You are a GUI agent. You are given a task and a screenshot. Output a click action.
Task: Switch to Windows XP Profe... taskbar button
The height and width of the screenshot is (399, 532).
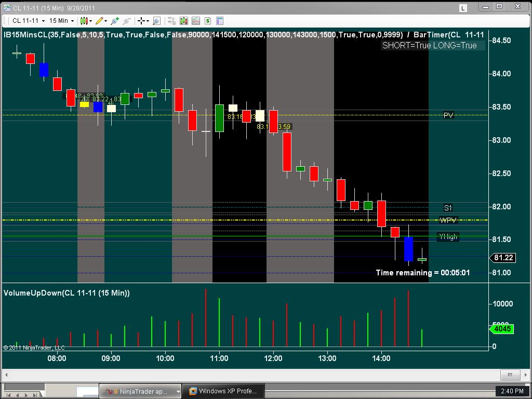pyautogui.click(x=223, y=391)
